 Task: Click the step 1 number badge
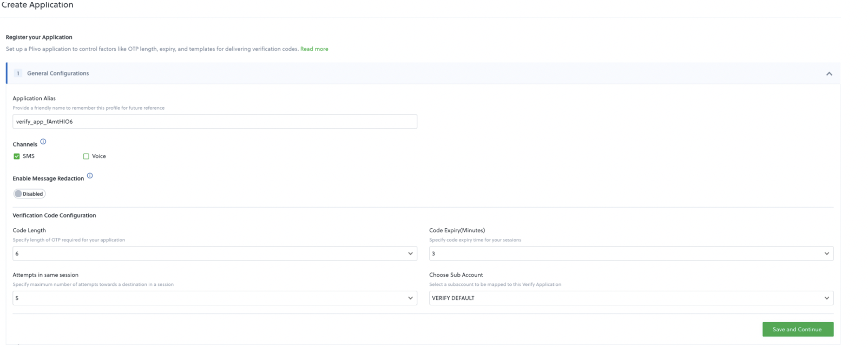coord(18,74)
